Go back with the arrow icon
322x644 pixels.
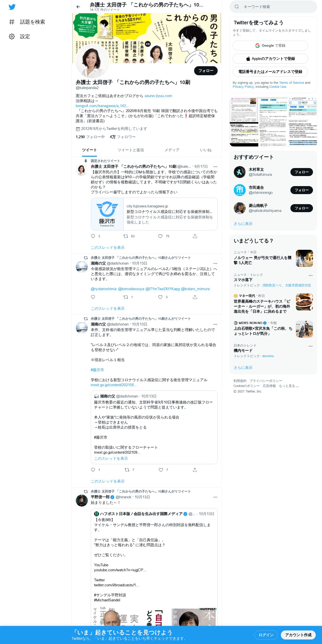pyautogui.click(x=78, y=7)
